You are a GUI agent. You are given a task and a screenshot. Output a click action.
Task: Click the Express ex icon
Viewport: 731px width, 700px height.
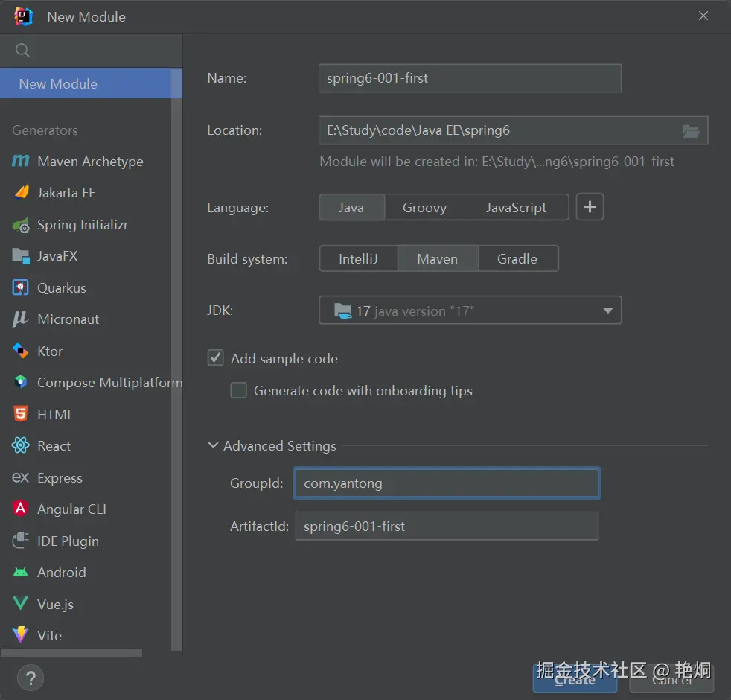pos(21,477)
